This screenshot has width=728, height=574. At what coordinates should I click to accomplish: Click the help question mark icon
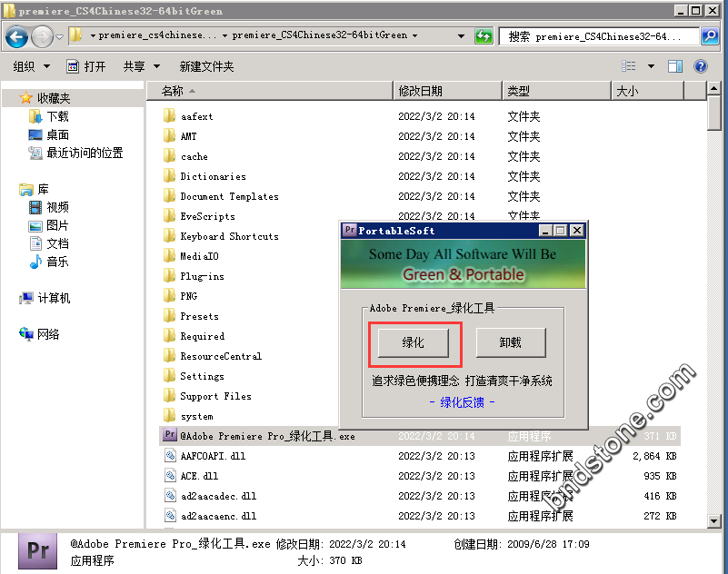(x=701, y=66)
